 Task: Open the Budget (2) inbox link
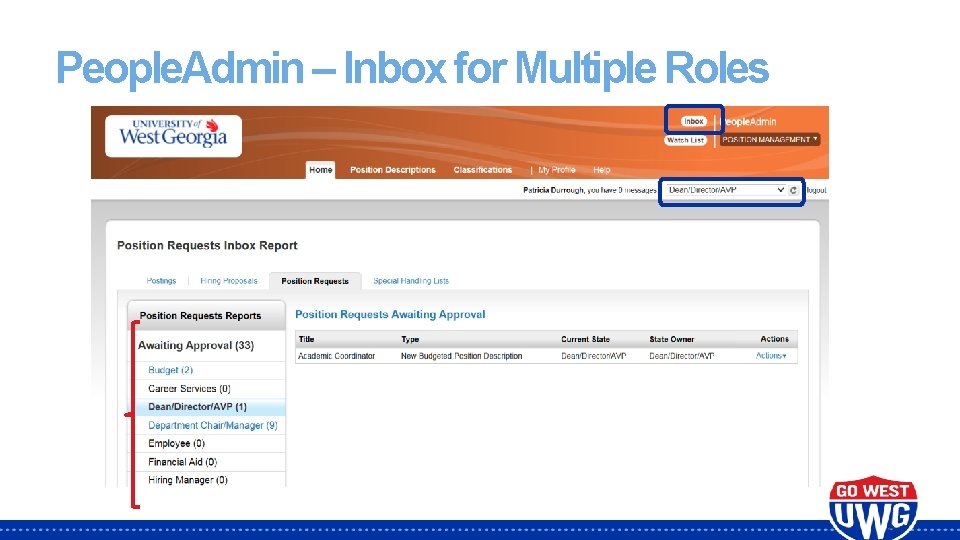click(x=170, y=370)
